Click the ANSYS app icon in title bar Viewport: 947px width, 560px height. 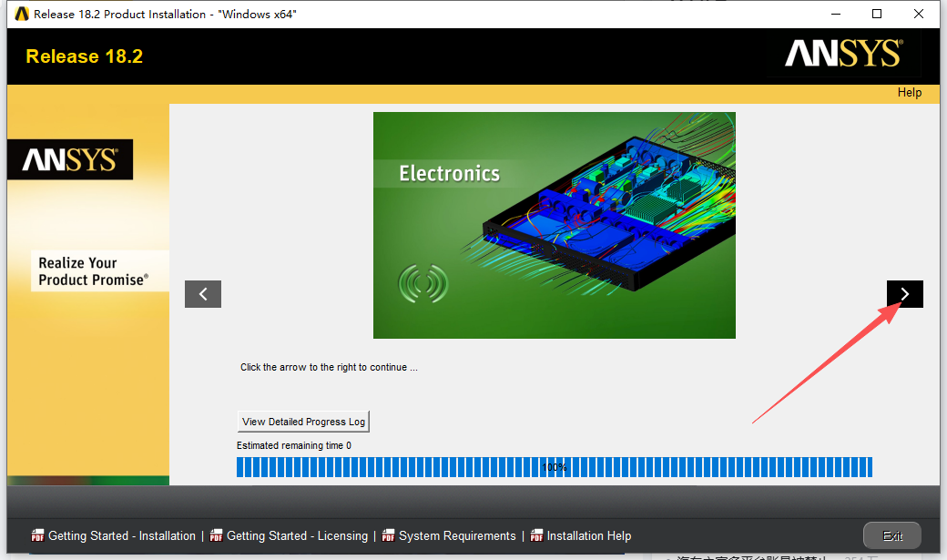pos(22,14)
